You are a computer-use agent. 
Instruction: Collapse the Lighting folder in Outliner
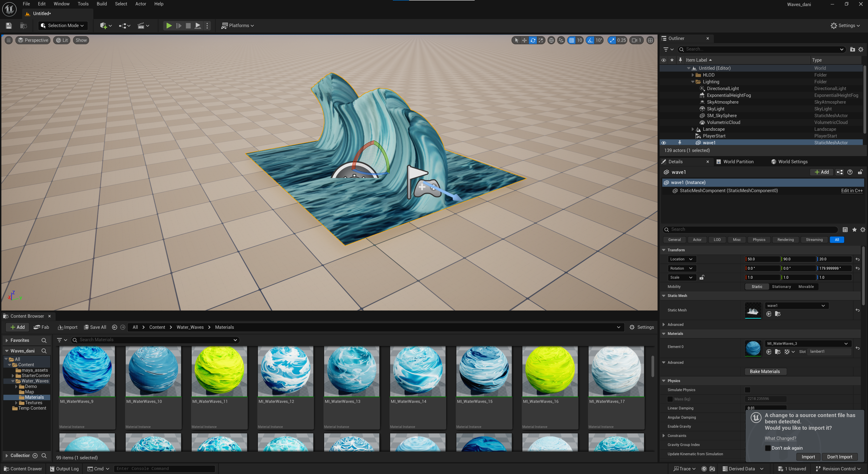click(693, 82)
